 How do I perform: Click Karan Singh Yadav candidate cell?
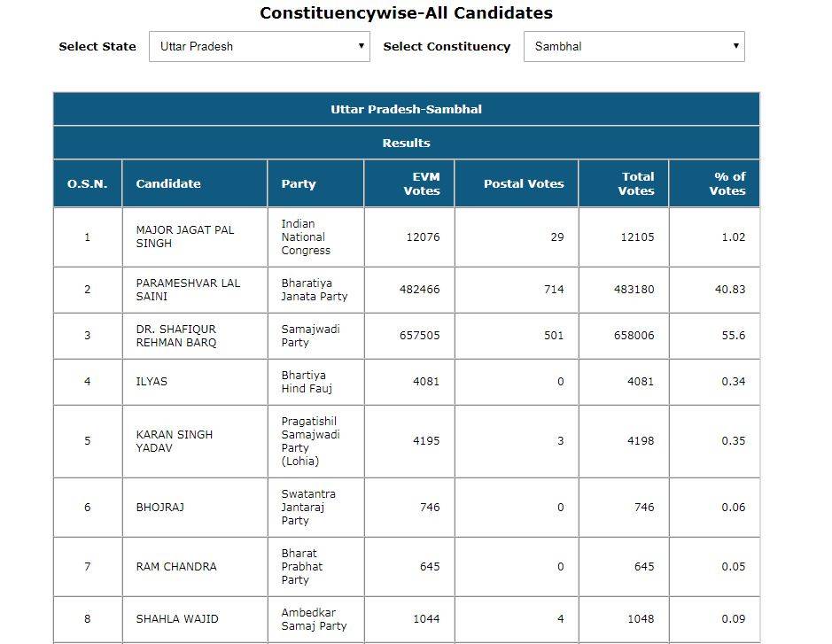tap(175, 441)
